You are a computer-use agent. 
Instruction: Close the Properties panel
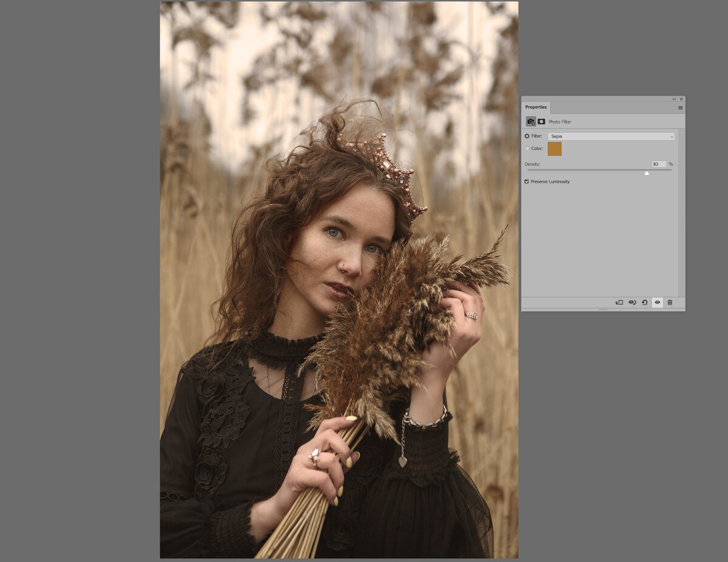point(681,99)
